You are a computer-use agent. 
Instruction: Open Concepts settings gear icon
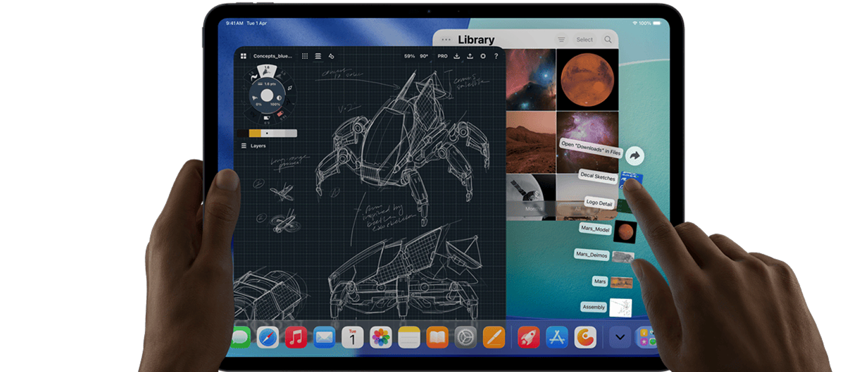coord(483,56)
